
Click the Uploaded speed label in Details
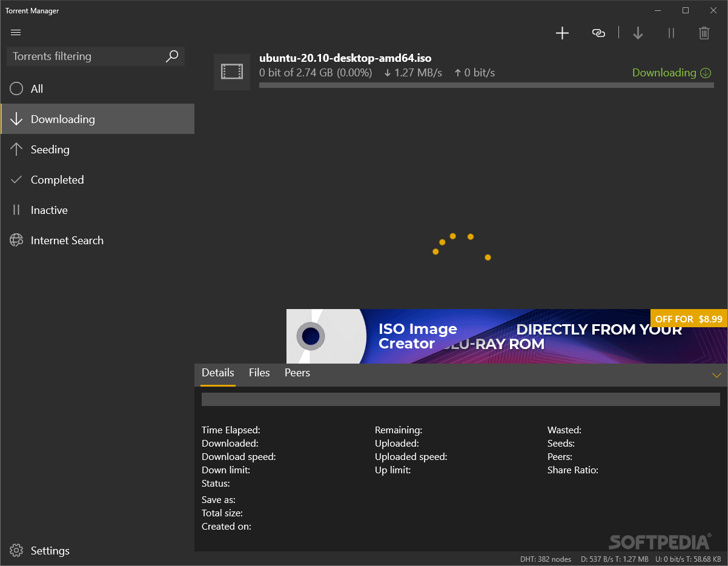tap(411, 457)
